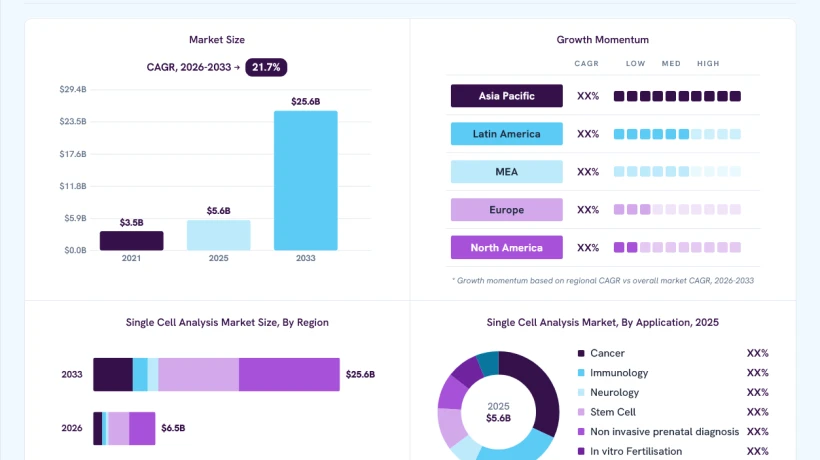Click the Stem Cell legend color swatch
Viewport: 820px width, 460px height.
click(581, 412)
